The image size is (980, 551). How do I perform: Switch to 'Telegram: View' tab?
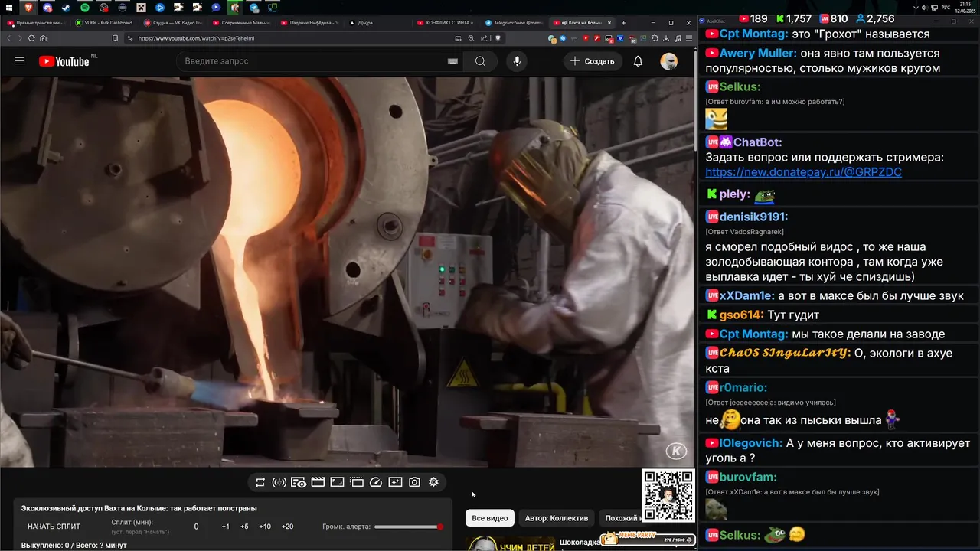point(514,23)
